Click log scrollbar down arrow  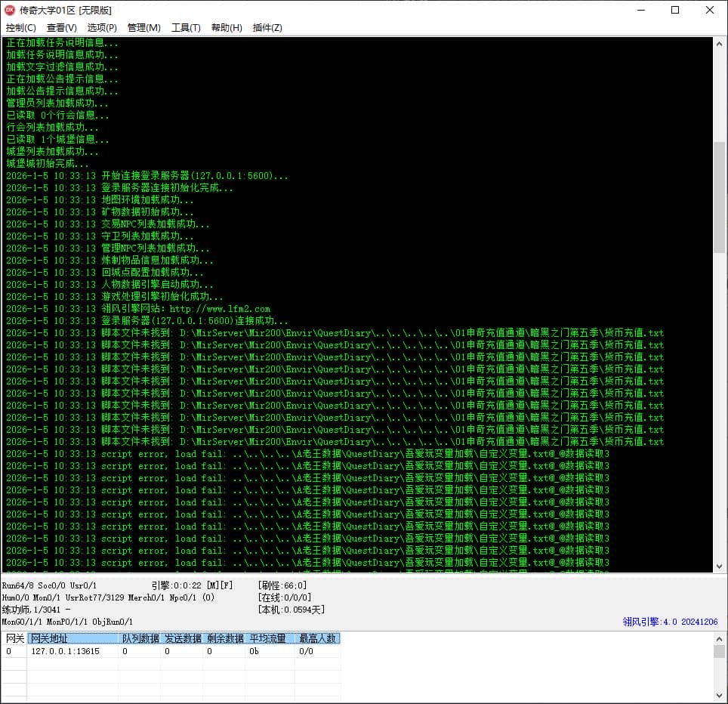(x=719, y=566)
